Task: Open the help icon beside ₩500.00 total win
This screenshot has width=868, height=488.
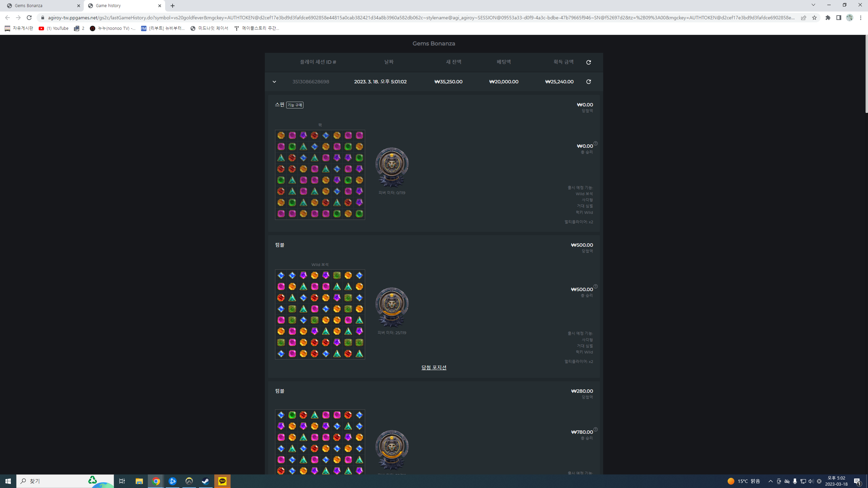Action: pyautogui.click(x=596, y=287)
